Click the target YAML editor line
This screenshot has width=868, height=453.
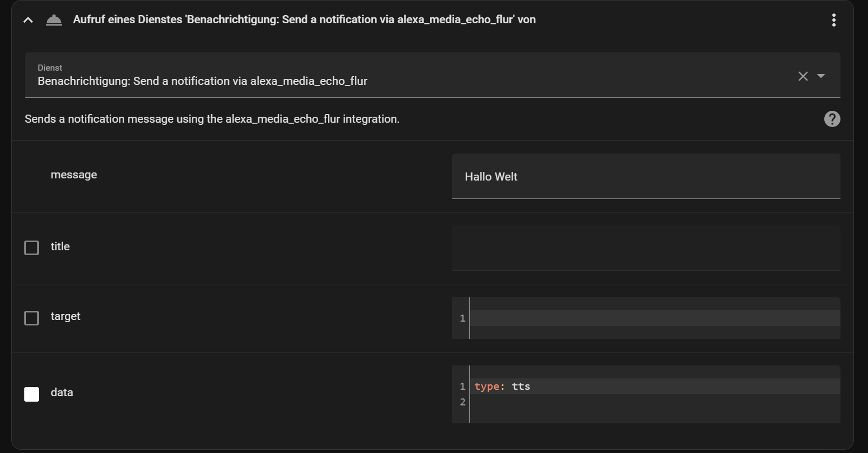[654, 318]
